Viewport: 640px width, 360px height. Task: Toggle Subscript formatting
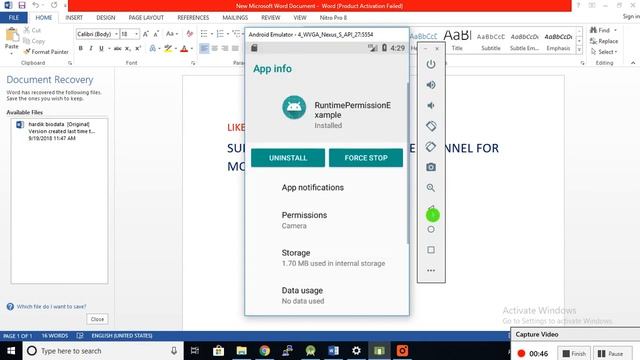[128, 48]
